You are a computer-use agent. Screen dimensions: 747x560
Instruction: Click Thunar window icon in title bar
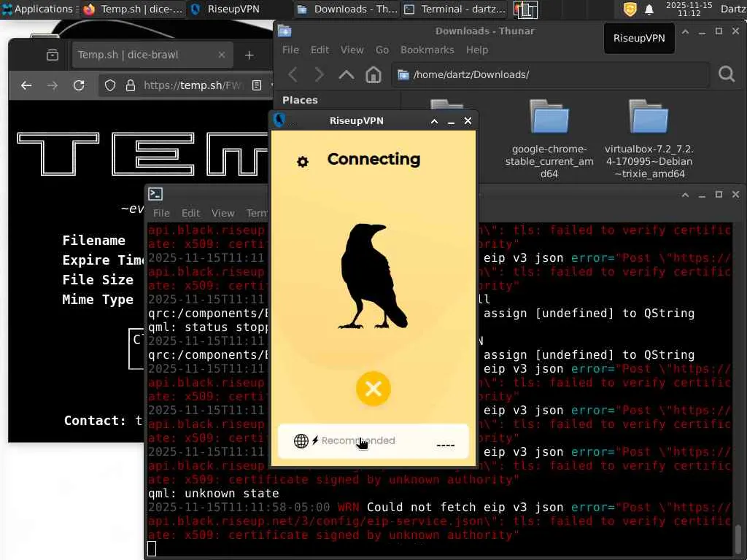tap(285, 31)
